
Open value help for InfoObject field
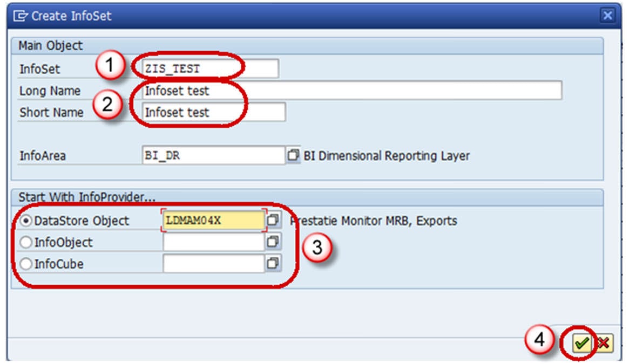pyautogui.click(x=273, y=242)
